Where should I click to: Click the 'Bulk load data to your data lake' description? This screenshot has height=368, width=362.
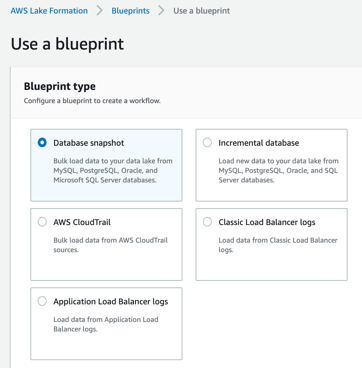click(x=113, y=170)
